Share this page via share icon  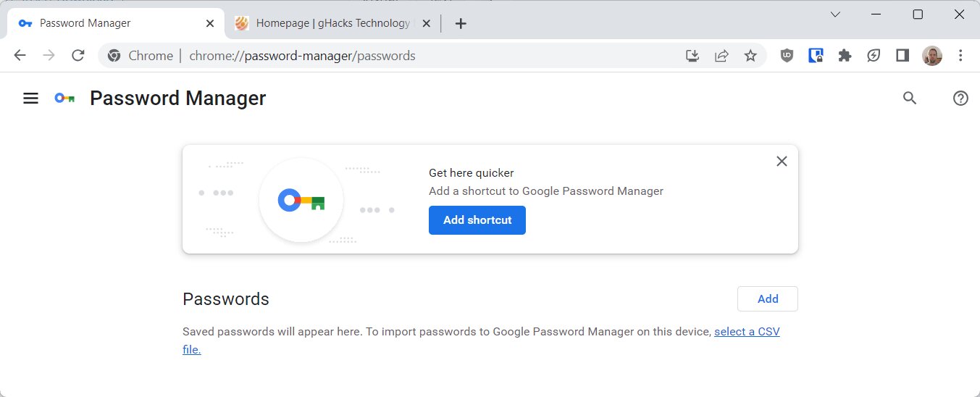[721, 56]
